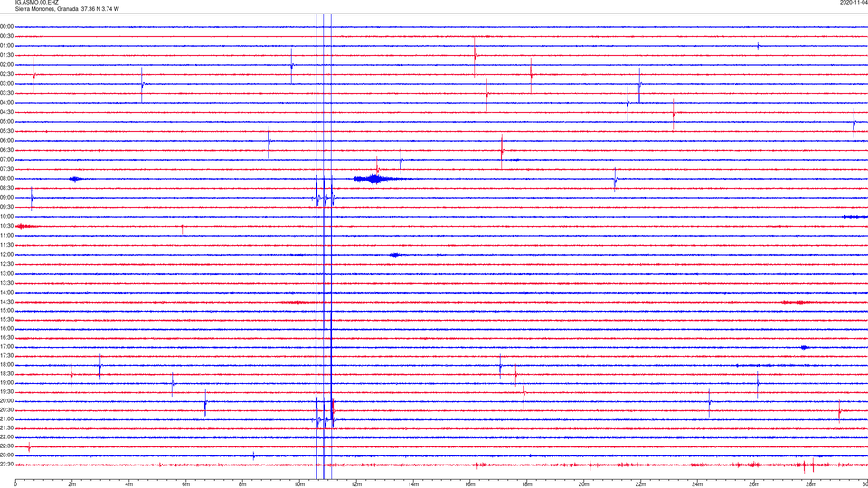Select the 17:30 trace time label
Image resolution: width=868 pixels, height=488 pixels.
[x=6, y=356]
